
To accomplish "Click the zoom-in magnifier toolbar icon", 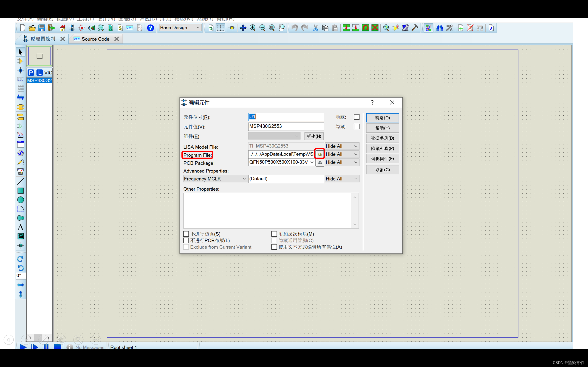I will (253, 28).
